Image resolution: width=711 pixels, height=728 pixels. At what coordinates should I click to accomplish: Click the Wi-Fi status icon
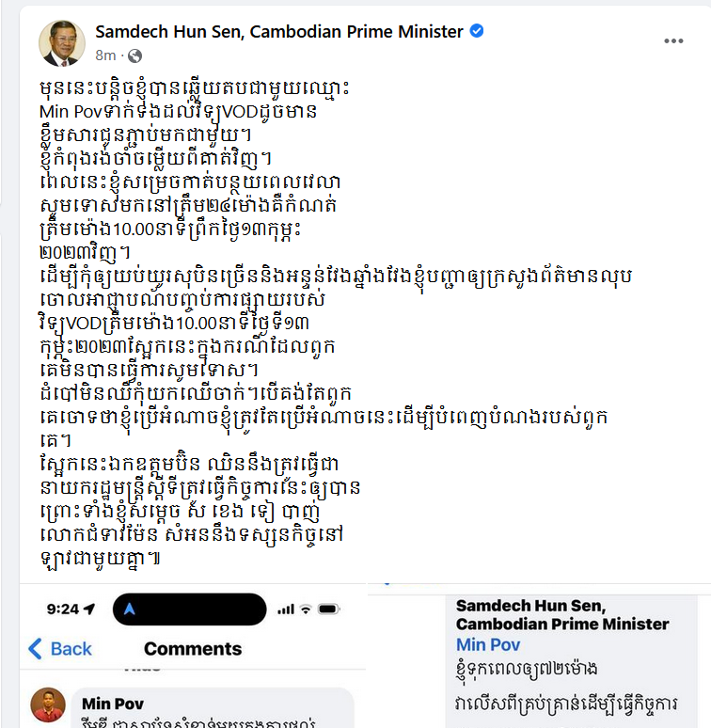pos(306,609)
